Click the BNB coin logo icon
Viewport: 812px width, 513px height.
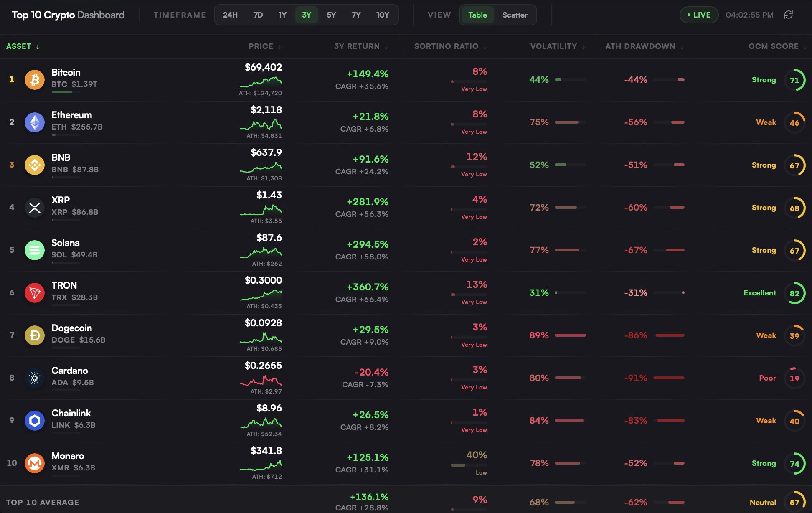coord(35,165)
